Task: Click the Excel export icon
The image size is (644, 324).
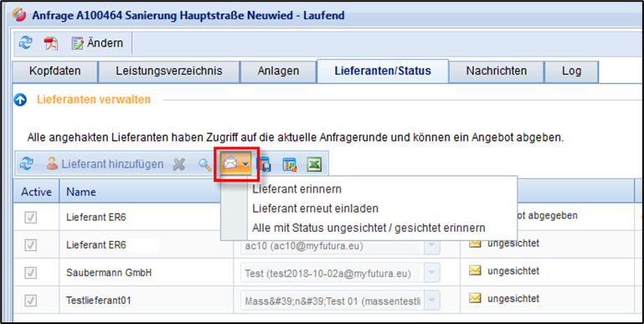Action: pyautogui.click(x=314, y=165)
